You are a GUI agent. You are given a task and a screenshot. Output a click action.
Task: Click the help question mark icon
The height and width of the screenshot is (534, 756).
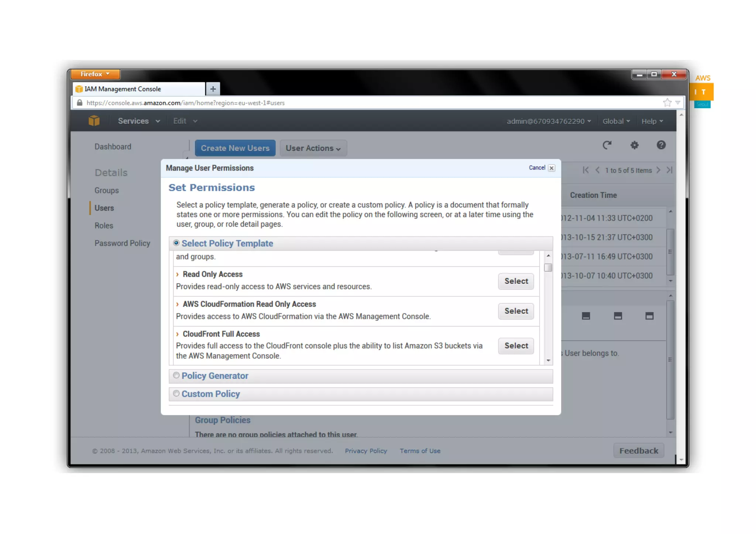(x=661, y=145)
